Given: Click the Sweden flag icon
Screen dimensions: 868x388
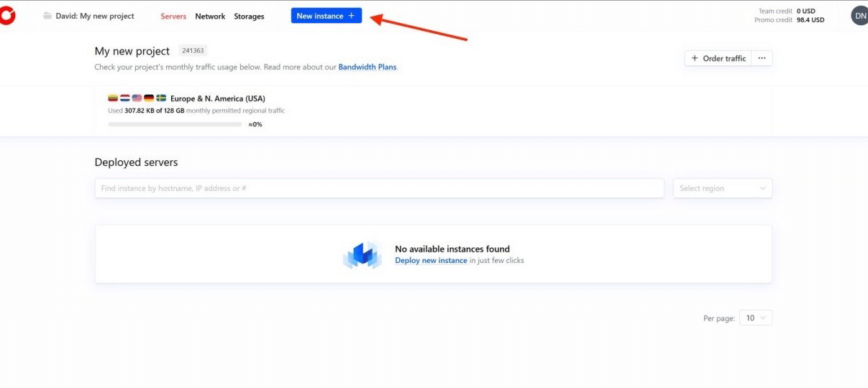Looking at the screenshot, I should 161,98.
